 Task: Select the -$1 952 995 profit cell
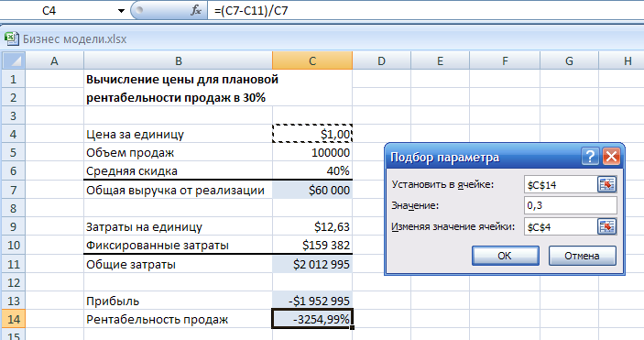312,301
